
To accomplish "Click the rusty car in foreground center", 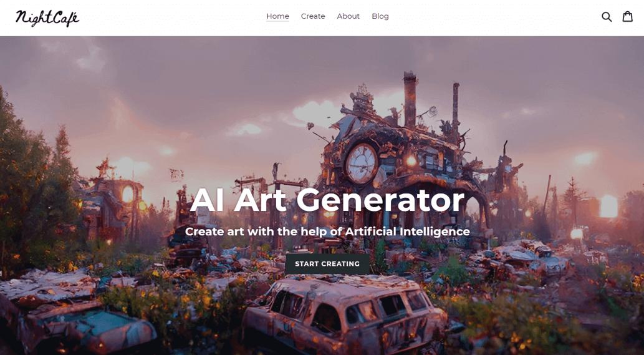I will coord(344,313).
